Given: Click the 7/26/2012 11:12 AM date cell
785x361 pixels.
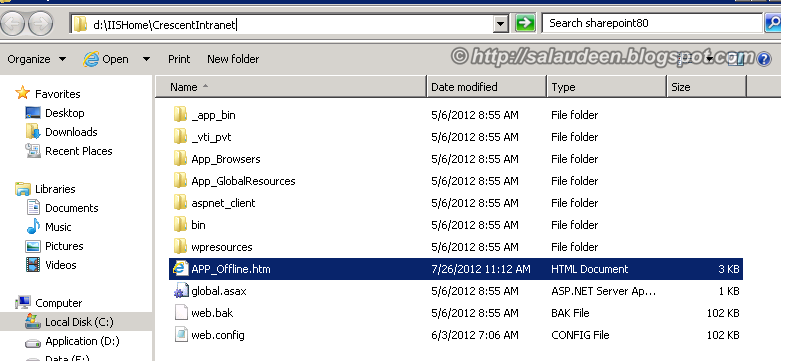Looking at the screenshot, I should pyautogui.click(x=481, y=269).
